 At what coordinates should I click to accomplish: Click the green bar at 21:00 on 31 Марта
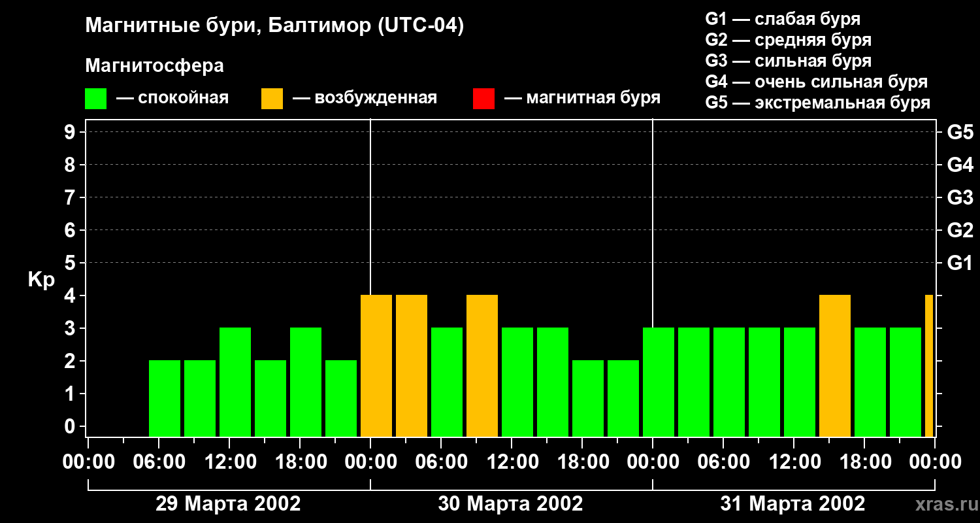906,382
